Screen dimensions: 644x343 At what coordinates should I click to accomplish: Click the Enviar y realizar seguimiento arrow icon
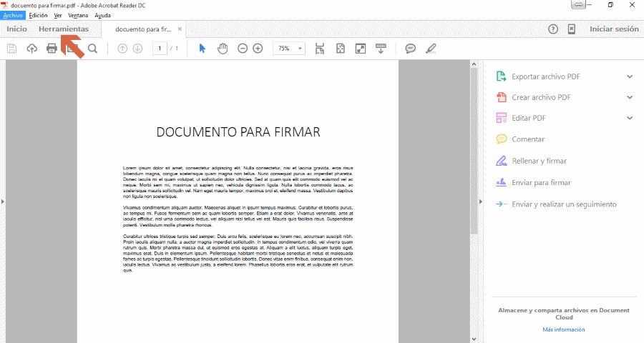[501, 204]
